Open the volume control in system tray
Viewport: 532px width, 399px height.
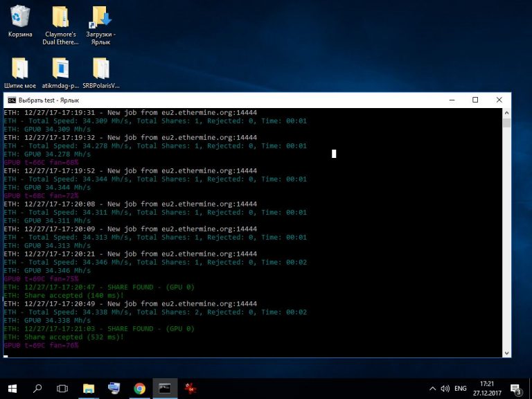click(445, 388)
